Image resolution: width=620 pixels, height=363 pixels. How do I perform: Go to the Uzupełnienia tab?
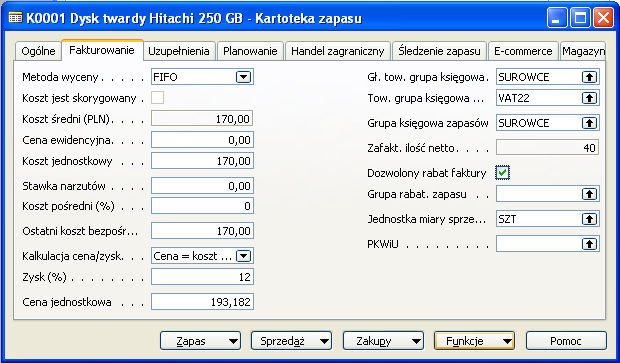[179, 51]
